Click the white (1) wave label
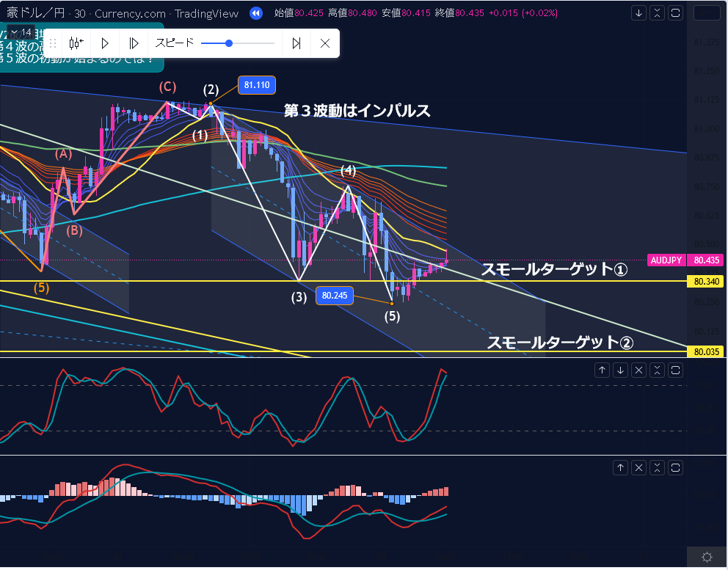Viewport: 728px width, 570px height. click(x=200, y=136)
